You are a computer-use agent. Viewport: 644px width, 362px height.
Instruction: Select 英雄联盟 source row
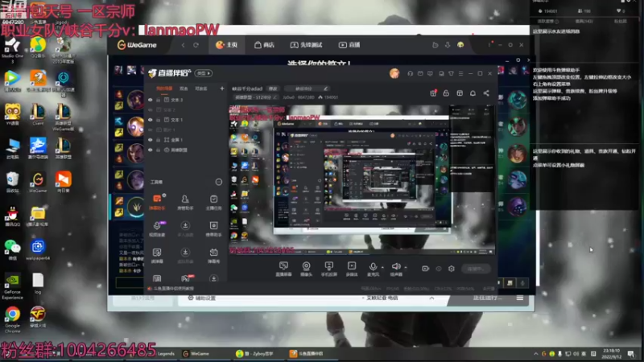[x=185, y=150]
